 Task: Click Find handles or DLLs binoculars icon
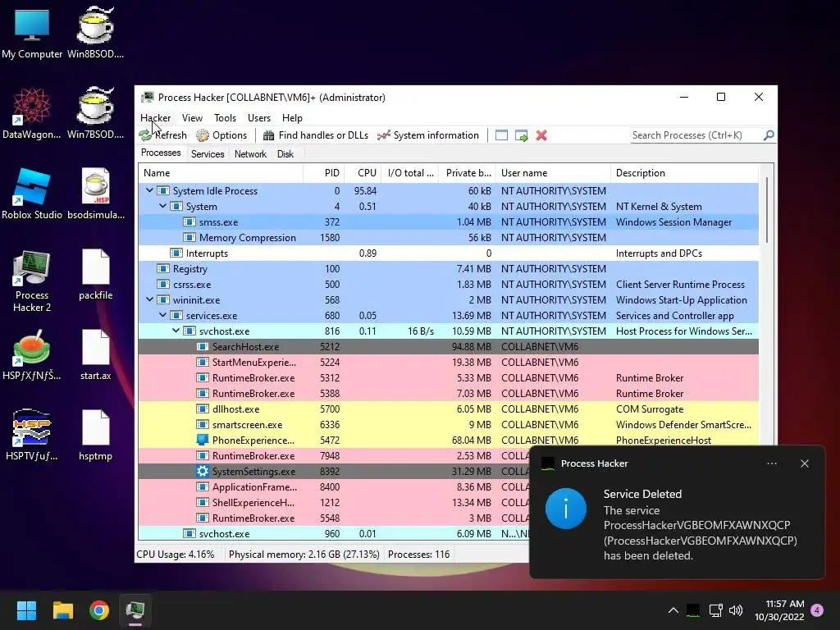[268, 135]
